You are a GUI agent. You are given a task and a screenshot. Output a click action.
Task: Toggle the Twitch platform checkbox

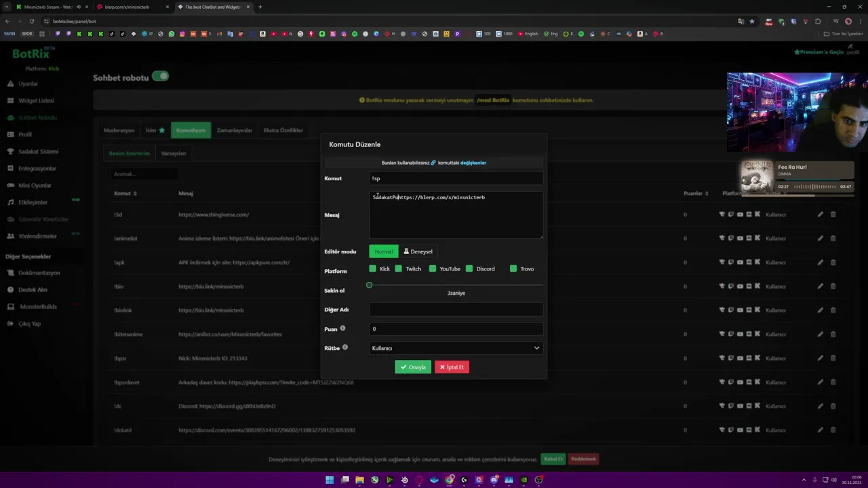click(398, 268)
